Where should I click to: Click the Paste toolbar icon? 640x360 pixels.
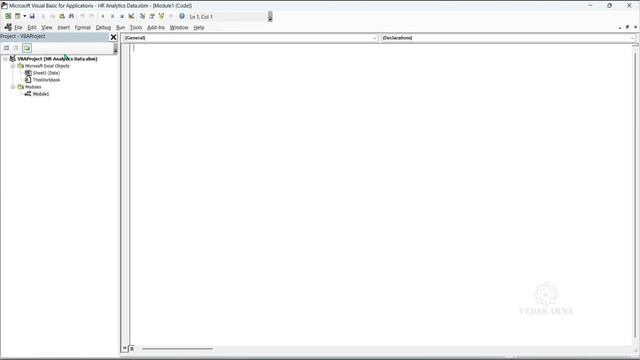point(62,16)
